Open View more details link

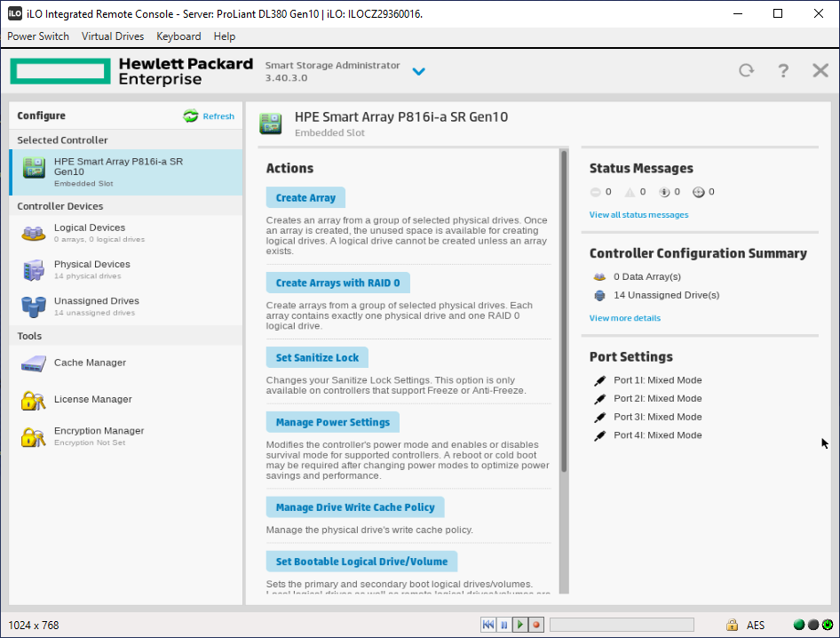tap(624, 318)
